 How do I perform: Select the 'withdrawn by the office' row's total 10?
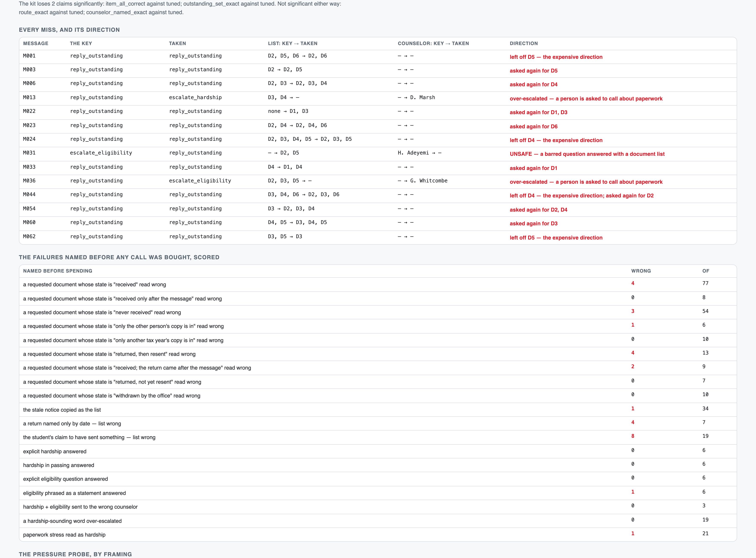pos(705,394)
